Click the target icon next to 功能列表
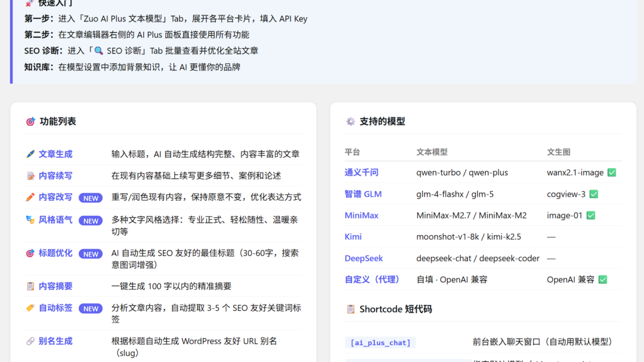Image resolution: width=644 pixels, height=362 pixels. click(30, 122)
